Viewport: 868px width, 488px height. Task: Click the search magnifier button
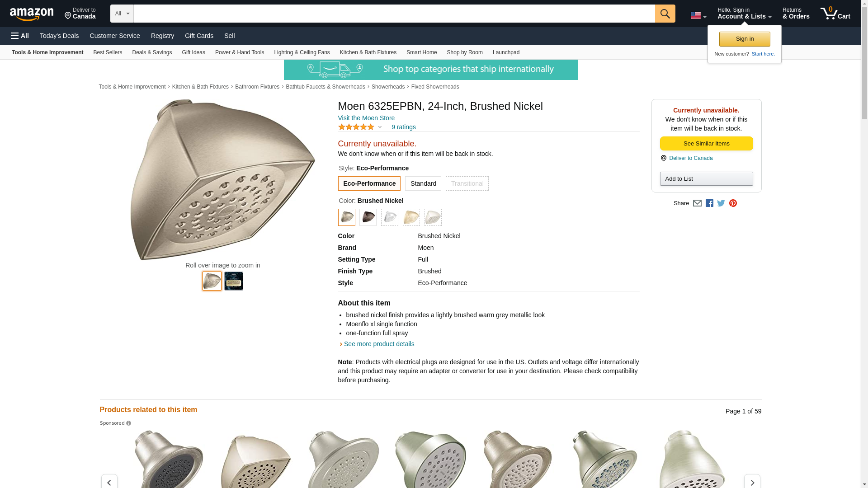tap(665, 14)
